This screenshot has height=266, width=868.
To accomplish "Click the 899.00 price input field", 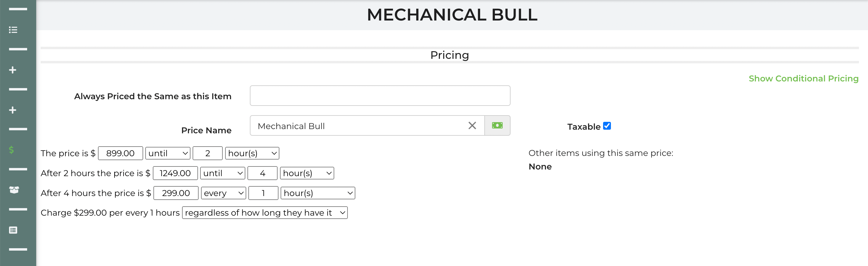I will click(120, 154).
